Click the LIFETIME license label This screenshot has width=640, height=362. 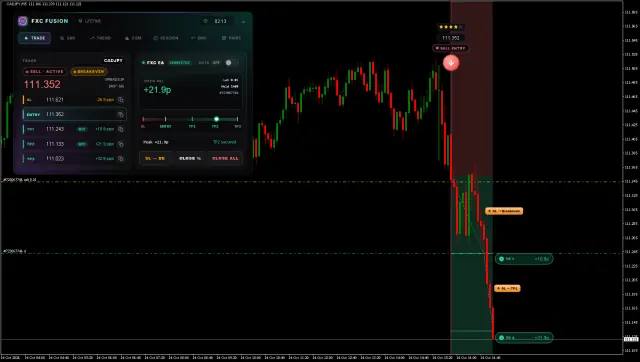(90, 21)
